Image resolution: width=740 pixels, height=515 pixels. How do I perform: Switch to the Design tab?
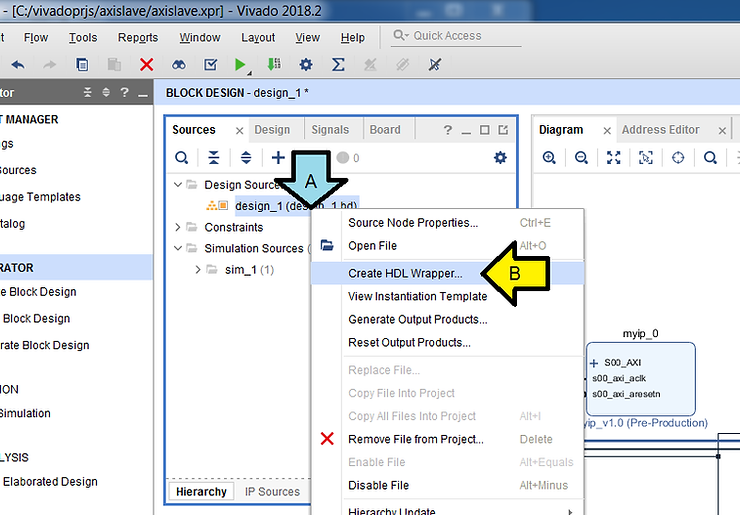click(x=272, y=130)
